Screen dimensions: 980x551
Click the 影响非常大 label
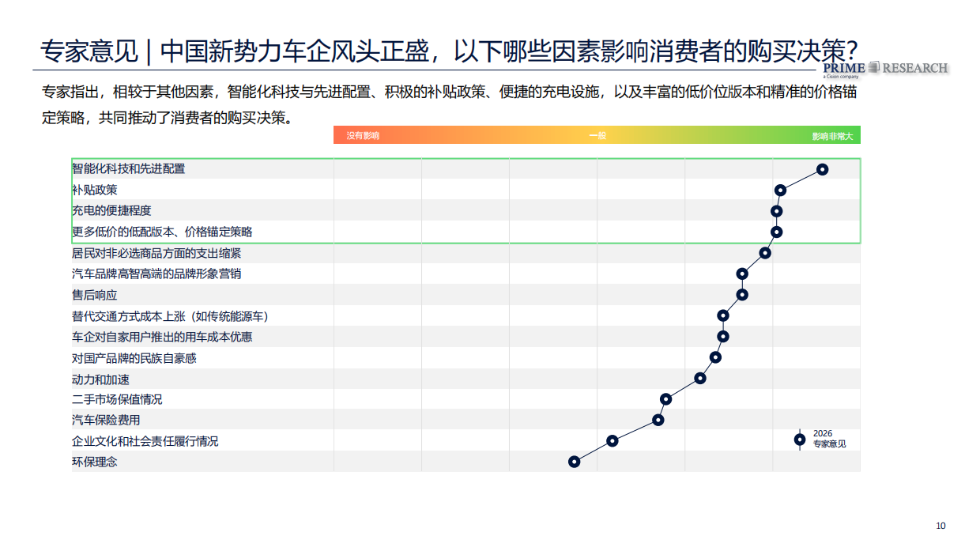point(830,134)
